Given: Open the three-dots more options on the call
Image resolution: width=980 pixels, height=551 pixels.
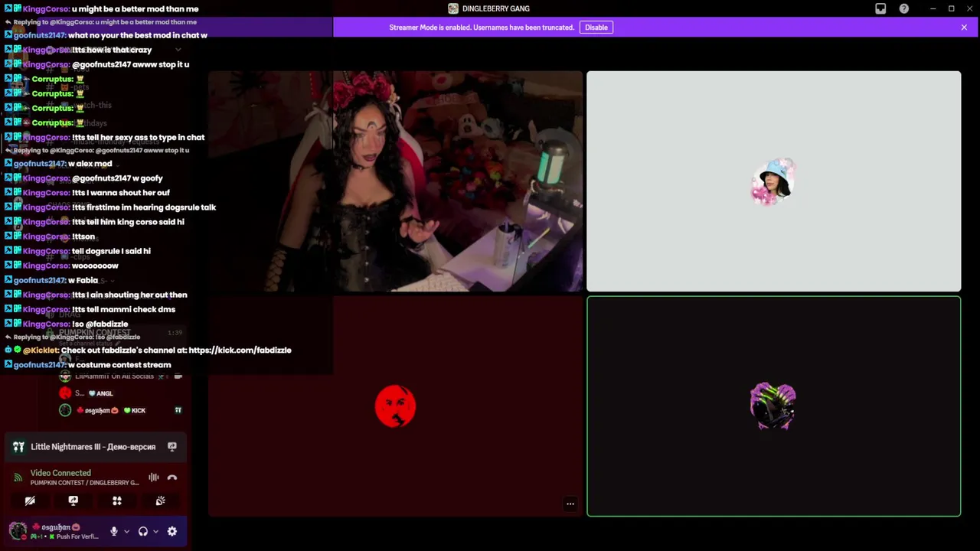Looking at the screenshot, I should [x=570, y=504].
